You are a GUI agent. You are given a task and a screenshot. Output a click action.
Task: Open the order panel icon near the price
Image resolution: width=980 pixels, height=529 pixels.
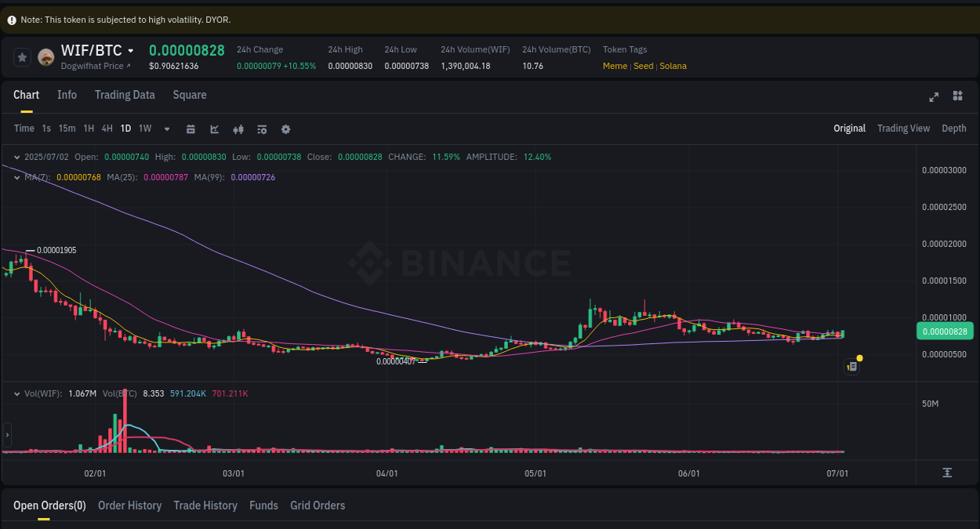click(851, 366)
